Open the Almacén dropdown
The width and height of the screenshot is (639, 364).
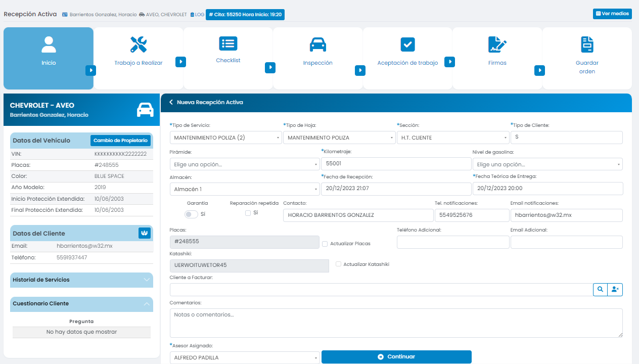[x=245, y=189]
